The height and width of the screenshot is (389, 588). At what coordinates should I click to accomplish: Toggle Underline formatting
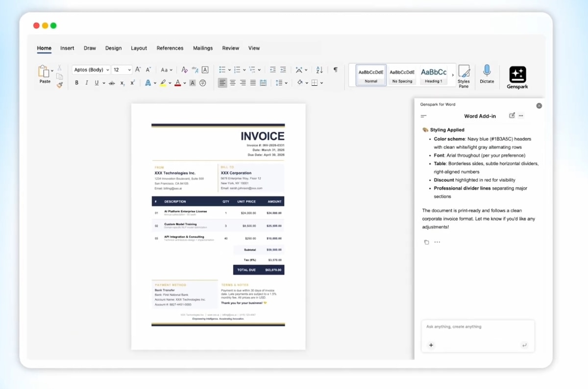pos(97,83)
